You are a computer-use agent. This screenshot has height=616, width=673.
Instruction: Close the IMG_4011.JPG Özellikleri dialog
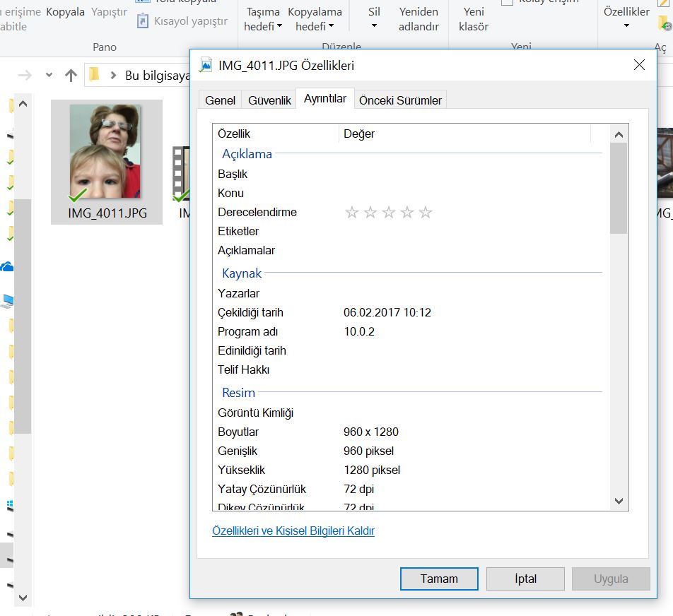coord(639,65)
